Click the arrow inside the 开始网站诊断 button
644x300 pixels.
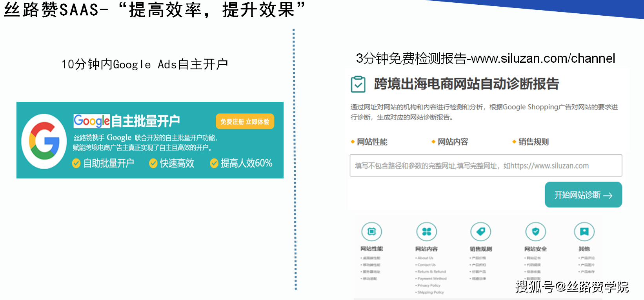coord(608,195)
